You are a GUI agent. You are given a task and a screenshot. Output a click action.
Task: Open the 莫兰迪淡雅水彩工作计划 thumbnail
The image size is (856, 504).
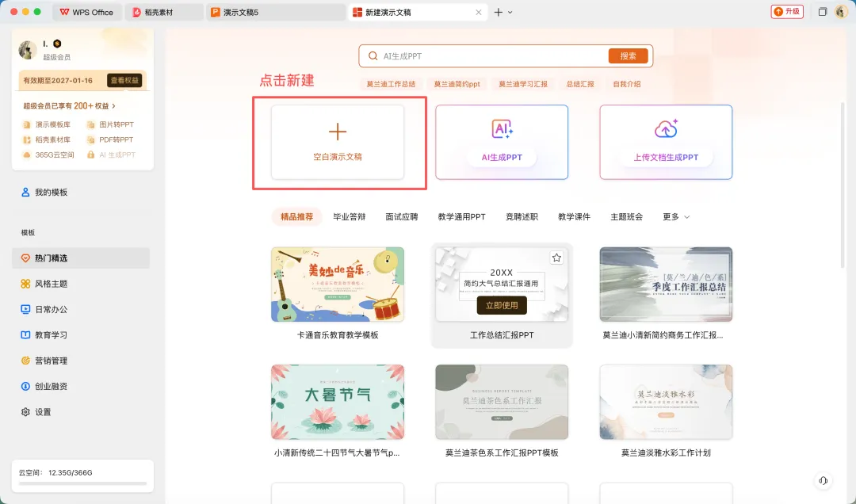666,402
